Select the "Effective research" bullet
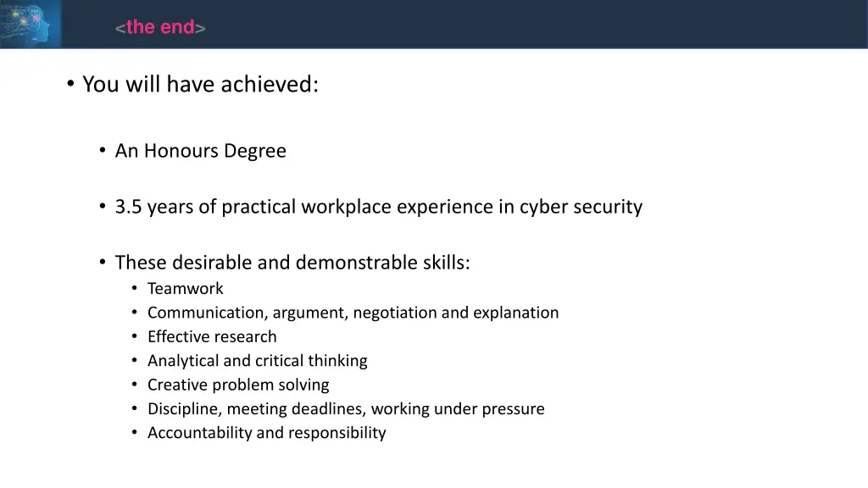Viewport: 868px width, 488px height. 212,336
